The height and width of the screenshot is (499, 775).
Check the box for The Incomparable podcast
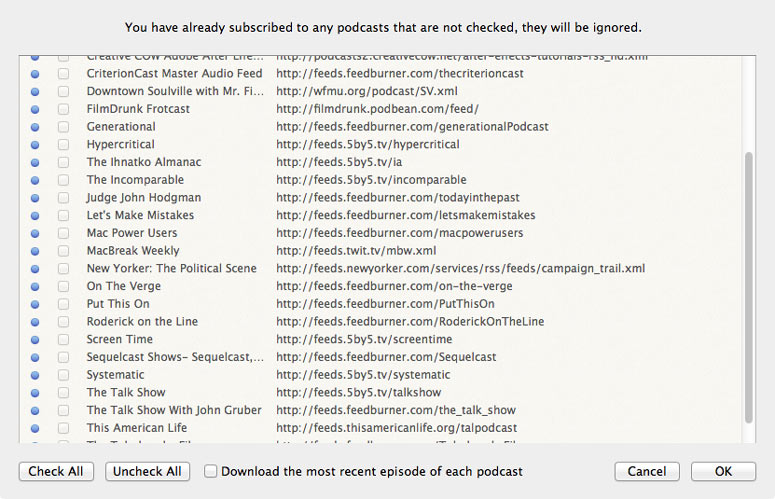click(63, 180)
